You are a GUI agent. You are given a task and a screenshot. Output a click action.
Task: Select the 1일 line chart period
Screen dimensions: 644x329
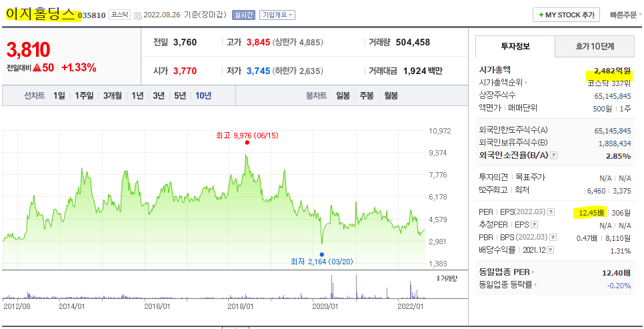[x=59, y=96]
